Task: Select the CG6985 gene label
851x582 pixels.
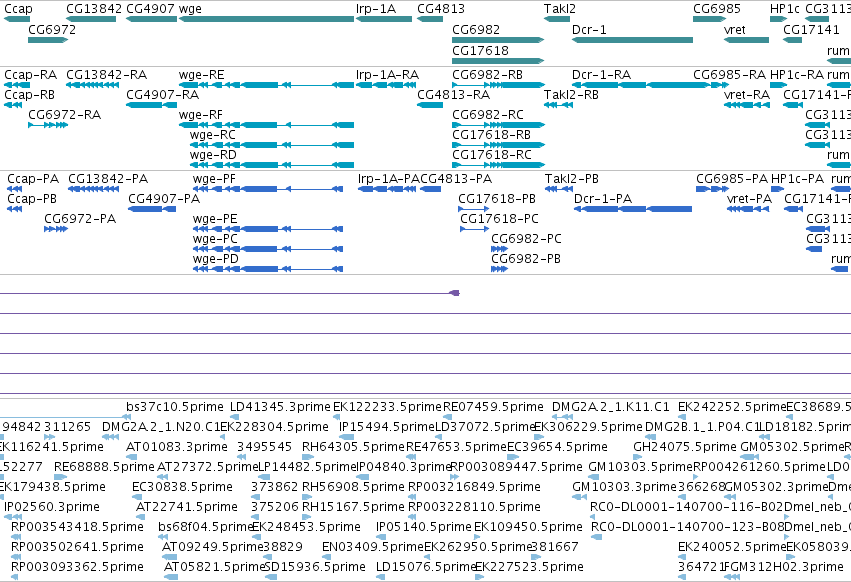Action: coord(716,9)
